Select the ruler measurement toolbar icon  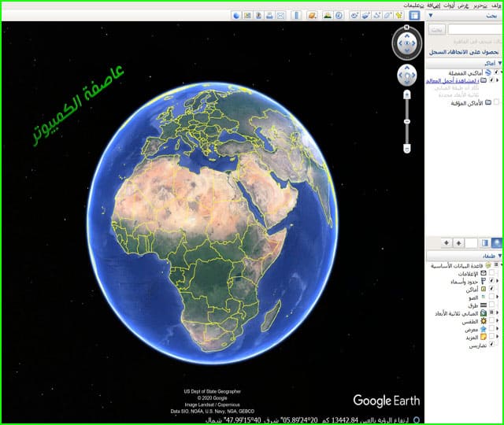click(x=297, y=15)
